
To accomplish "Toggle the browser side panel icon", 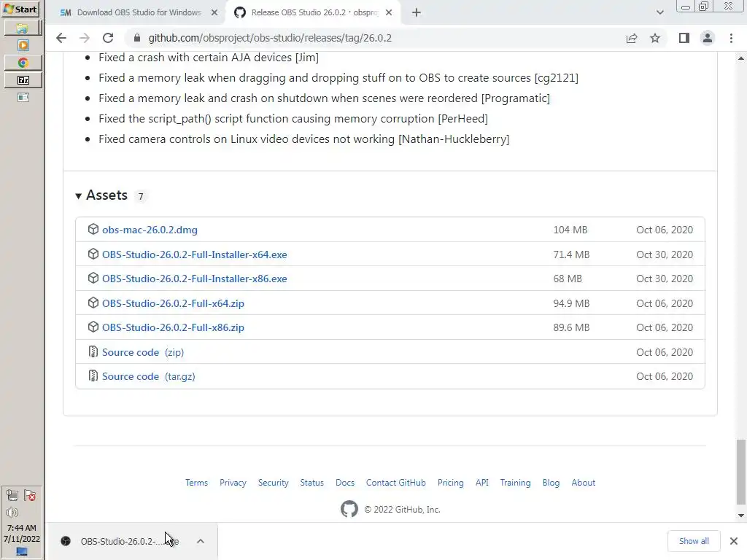I will pyautogui.click(x=684, y=38).
